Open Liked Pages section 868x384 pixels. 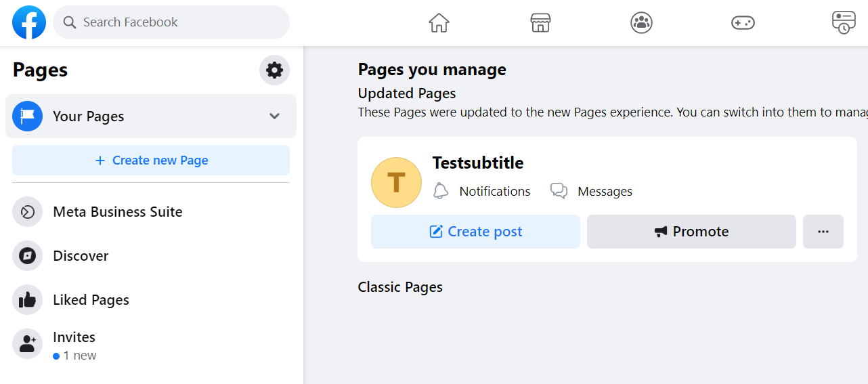click(x=91, y=300)
